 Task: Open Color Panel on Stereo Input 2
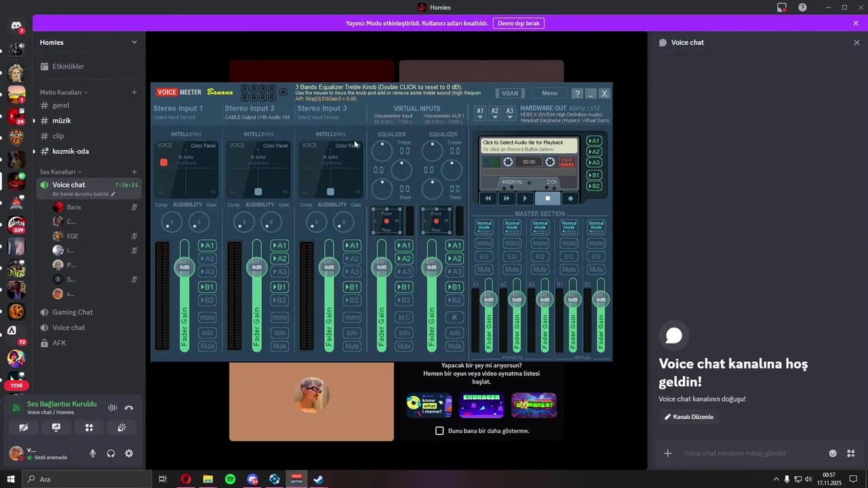click(275, 146)
